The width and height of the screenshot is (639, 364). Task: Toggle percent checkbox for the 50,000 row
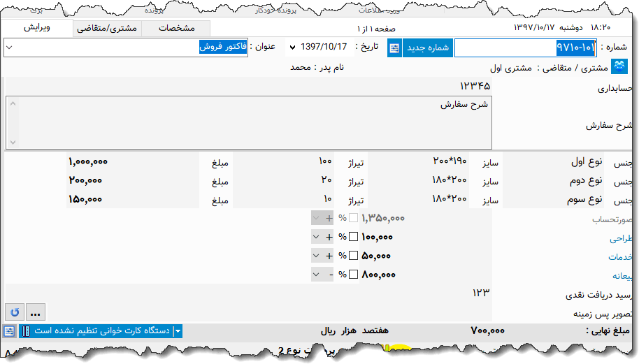click(x=353, y=256)
